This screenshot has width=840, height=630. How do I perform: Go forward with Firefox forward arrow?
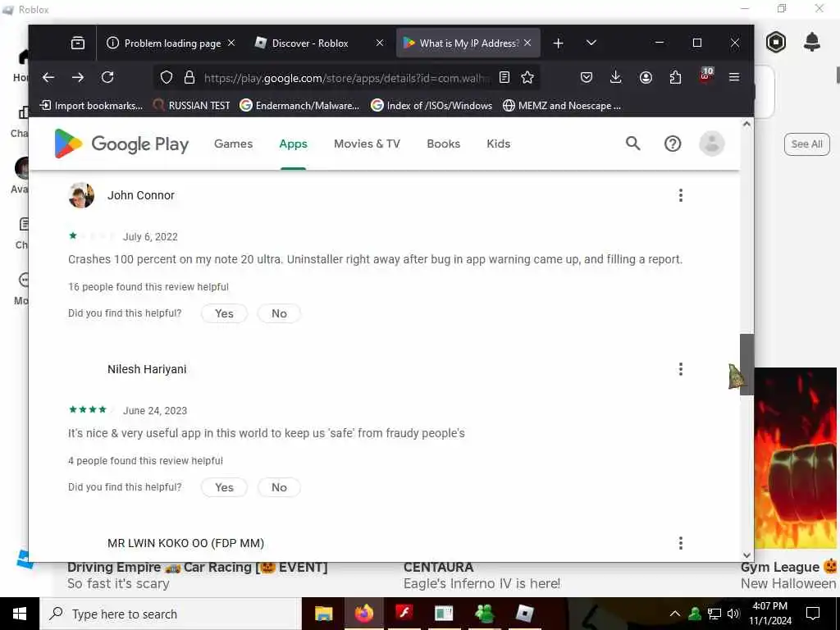tap(78, 78)
